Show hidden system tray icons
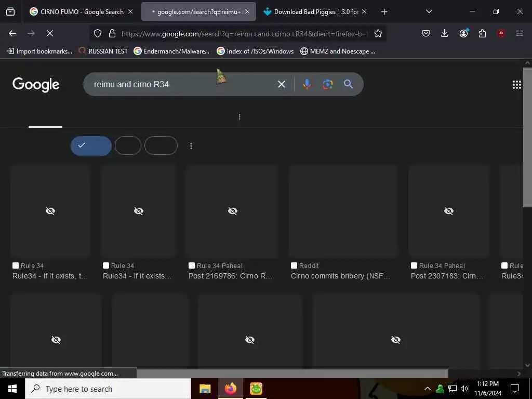532x399 pixels. pyautogui.click(x=428, y=389)
